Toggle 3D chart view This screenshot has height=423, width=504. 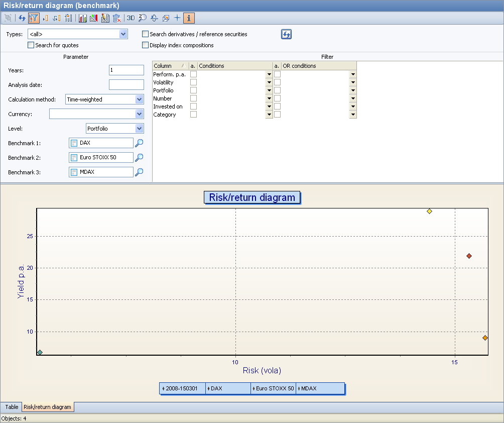131,18
